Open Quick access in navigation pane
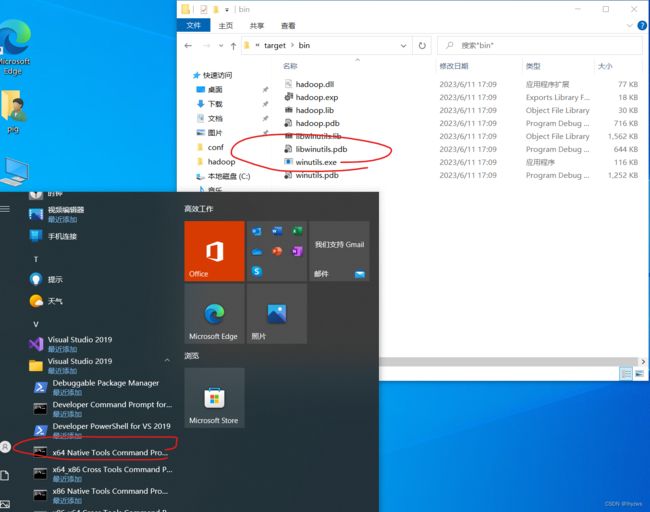 [212, 75]
